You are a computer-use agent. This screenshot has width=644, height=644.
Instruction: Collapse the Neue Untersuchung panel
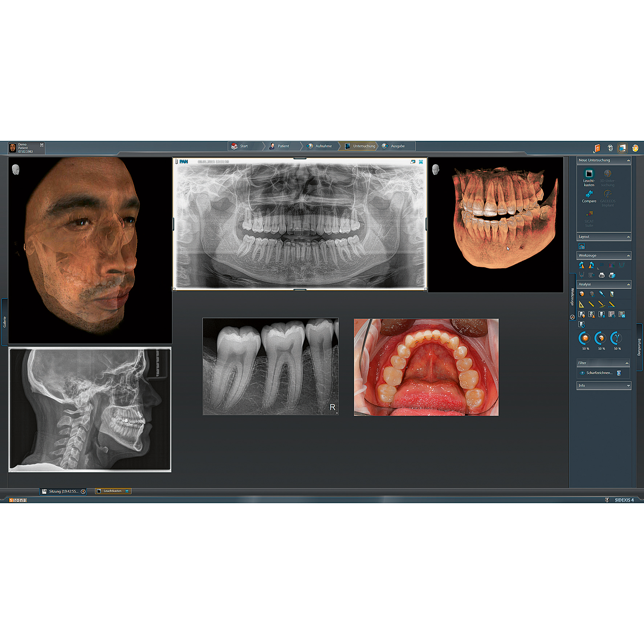(x=628, y=160)
